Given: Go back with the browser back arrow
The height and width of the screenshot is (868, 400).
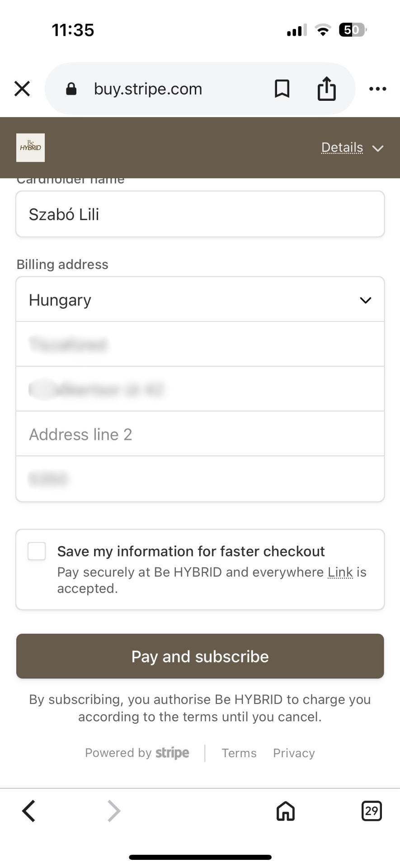Looking at the screenshot, I should click(29, 811).
